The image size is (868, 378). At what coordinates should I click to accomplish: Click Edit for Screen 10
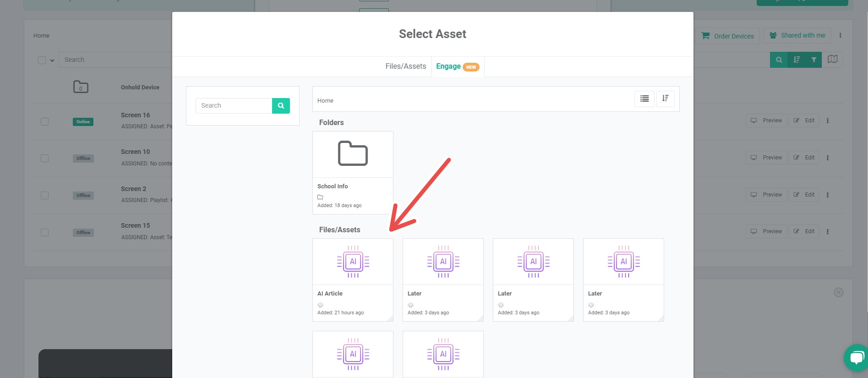[804, 158]
